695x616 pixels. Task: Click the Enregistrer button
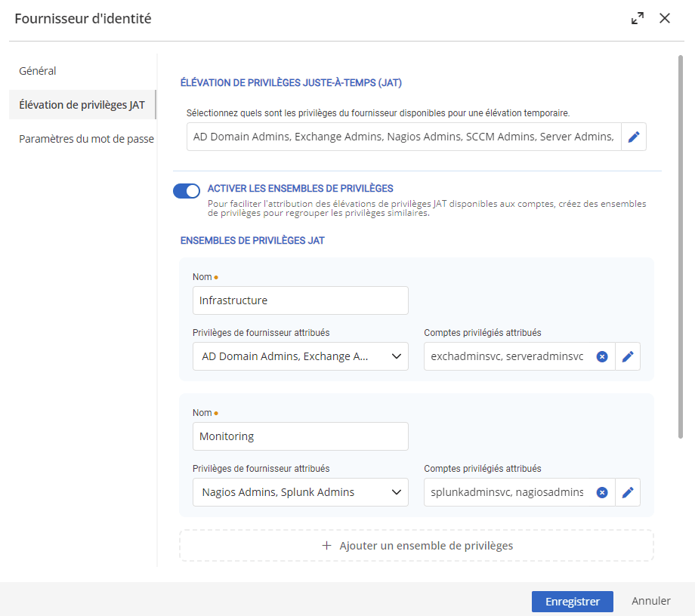(572, 601)
